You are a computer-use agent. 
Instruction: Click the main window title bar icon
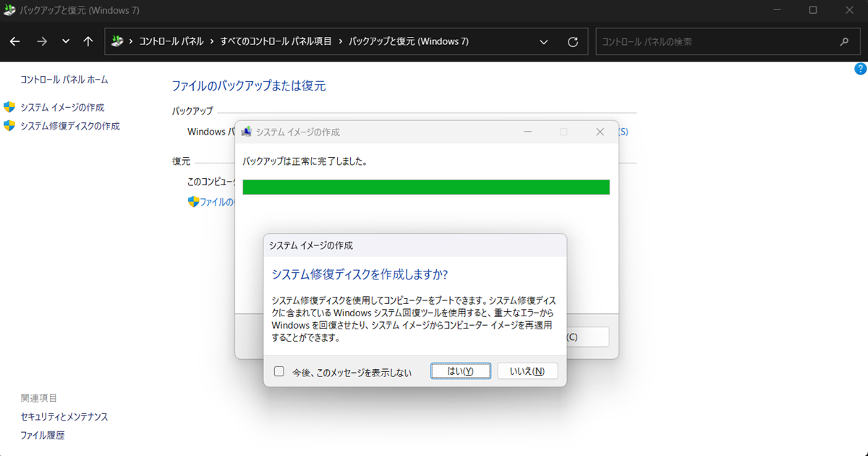pos(9,10)
